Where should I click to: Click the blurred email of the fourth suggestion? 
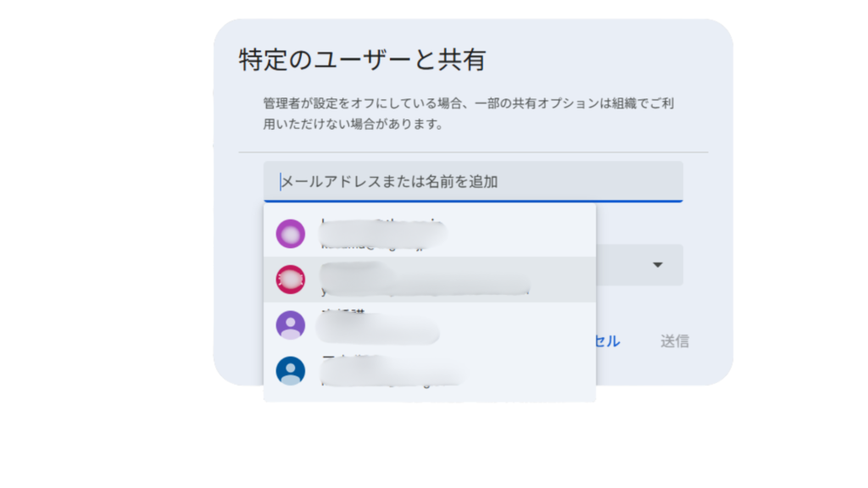click(390, 381)
